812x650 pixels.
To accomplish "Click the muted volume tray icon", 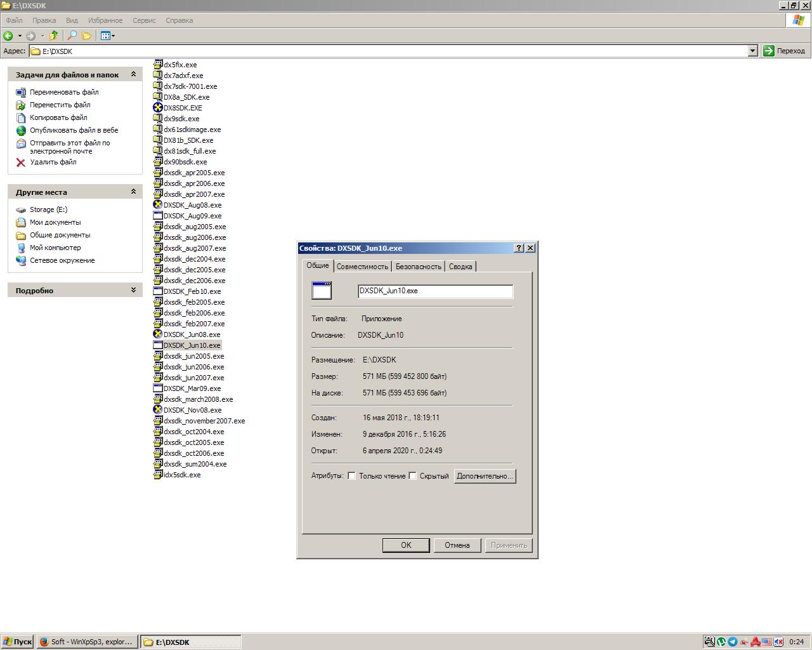I will coord(778,642).
